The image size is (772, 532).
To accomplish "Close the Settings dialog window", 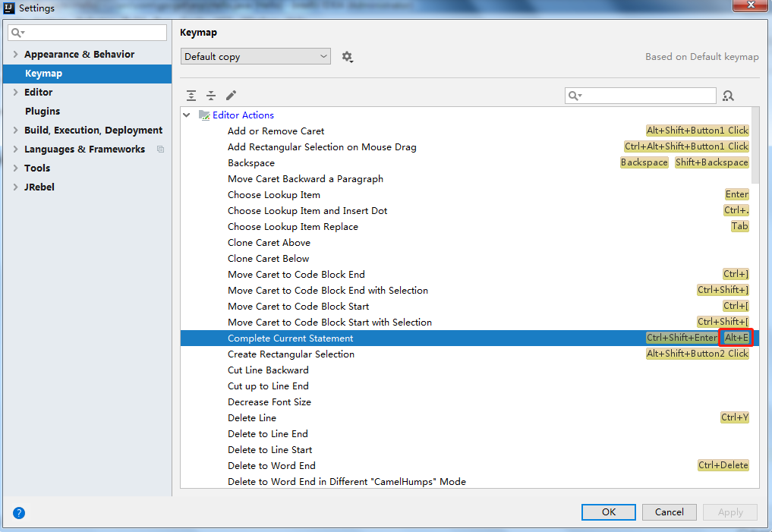I will click(x=751, y=5).
